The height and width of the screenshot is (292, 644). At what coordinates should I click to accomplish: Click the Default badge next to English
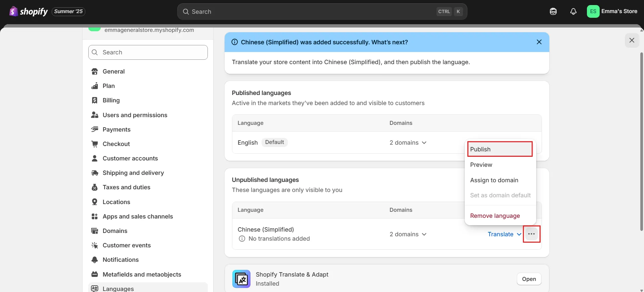(274, 142)
